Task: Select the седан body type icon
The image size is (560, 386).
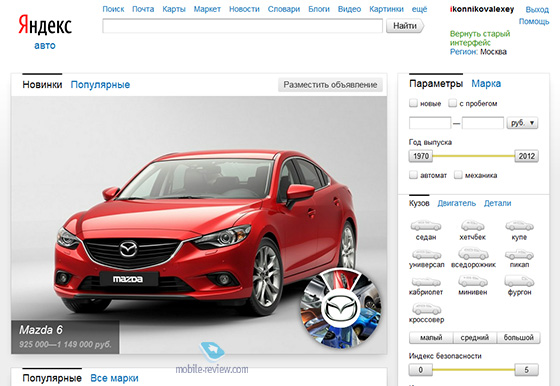Action: click(x=426, y=226)
